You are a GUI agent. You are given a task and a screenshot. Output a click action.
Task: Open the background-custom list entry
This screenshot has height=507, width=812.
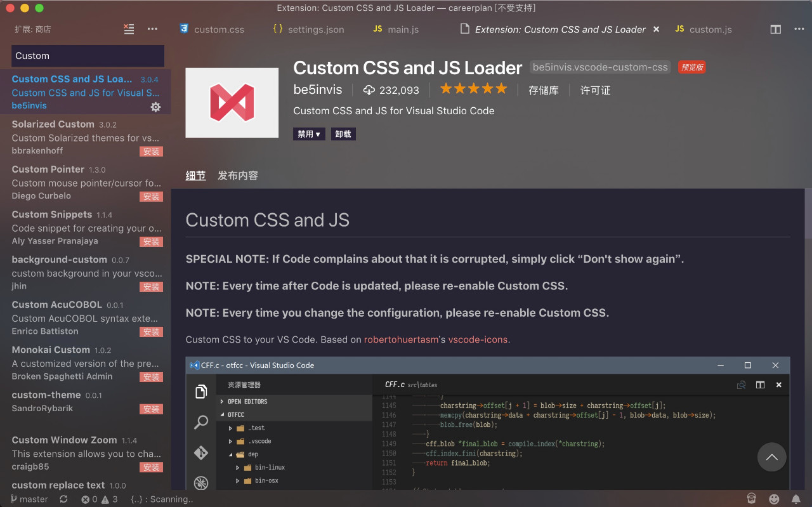point(85,272)
